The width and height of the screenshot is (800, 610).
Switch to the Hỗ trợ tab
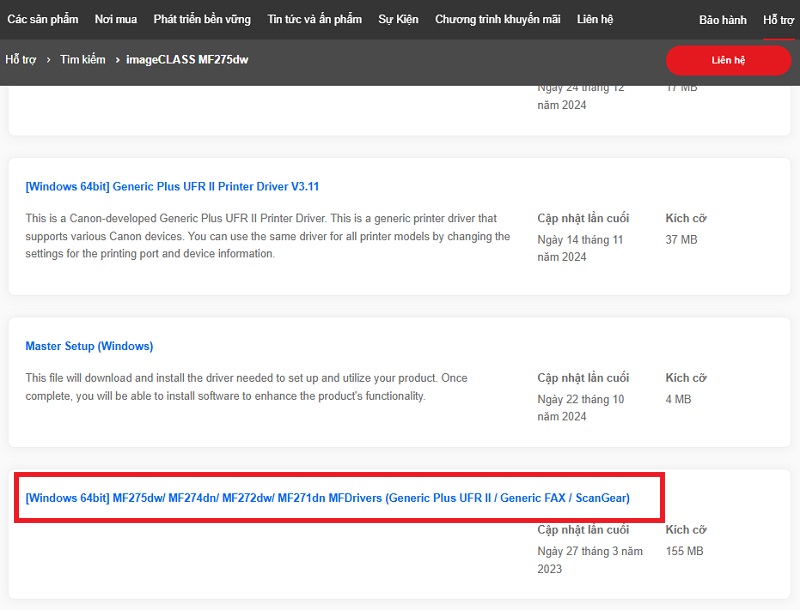point(778,20)
